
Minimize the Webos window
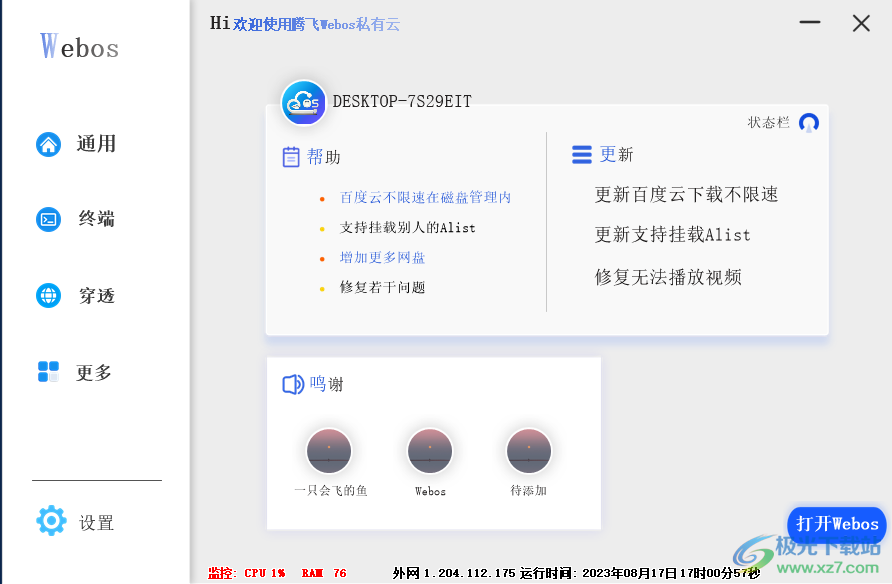point(810,23)
